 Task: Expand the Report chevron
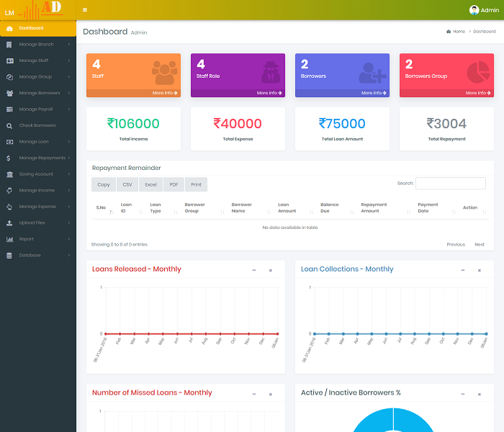pyautogui.click(x=69, y=239)
